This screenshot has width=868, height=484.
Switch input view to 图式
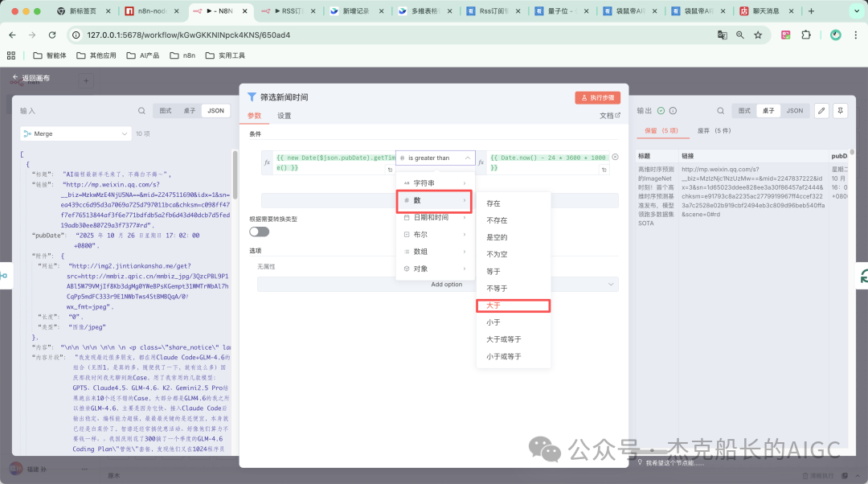pos(166,111)
